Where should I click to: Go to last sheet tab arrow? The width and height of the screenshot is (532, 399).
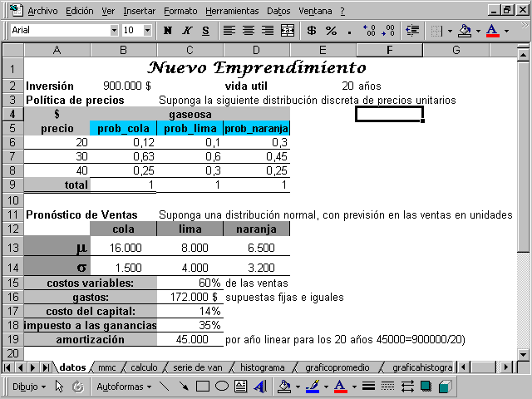46,367
